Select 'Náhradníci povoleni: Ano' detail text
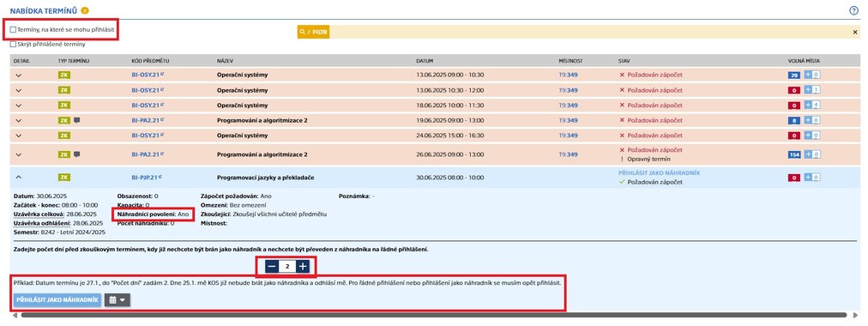This screenshot has width=868, height=326. point(154,214)
